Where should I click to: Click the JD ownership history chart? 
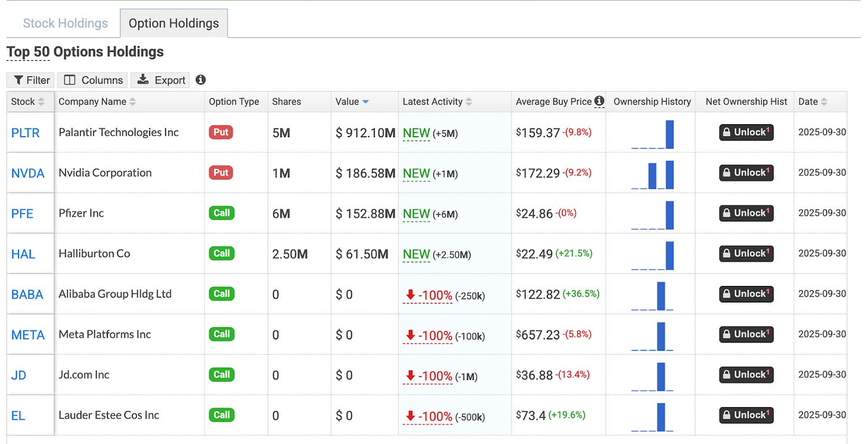pyautogui.click(x=652, y=377)
